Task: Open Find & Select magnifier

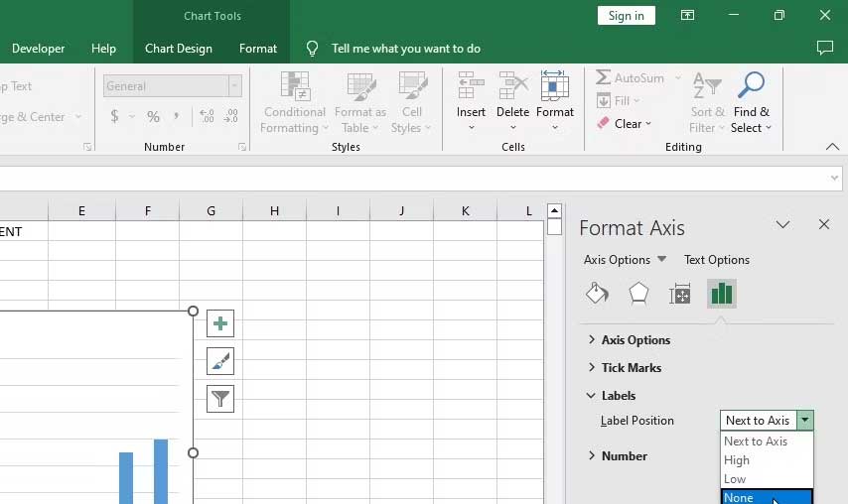Action: (x=751, y=87)
